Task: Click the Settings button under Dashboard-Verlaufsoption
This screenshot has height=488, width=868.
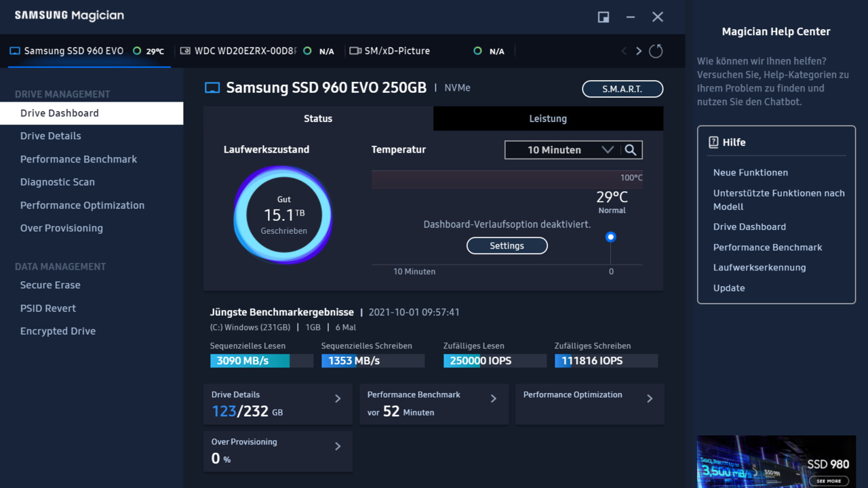Action: [x=507, y=245]
